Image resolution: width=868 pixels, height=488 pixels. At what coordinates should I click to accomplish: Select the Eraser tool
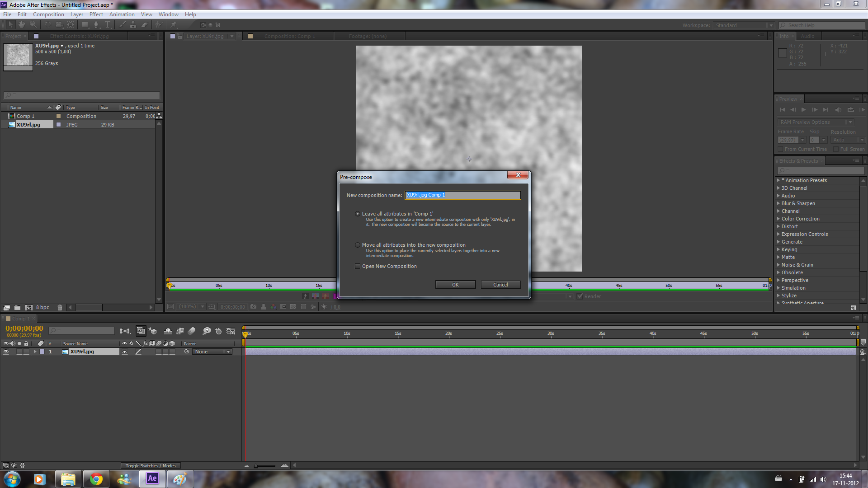[x=145, y=25]
